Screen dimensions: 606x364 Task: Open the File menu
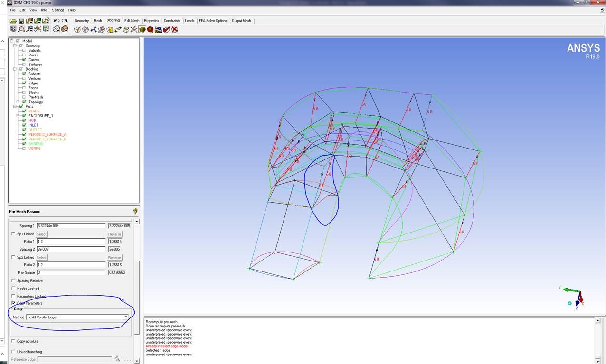pyautogui.click(x=13, y=10)
